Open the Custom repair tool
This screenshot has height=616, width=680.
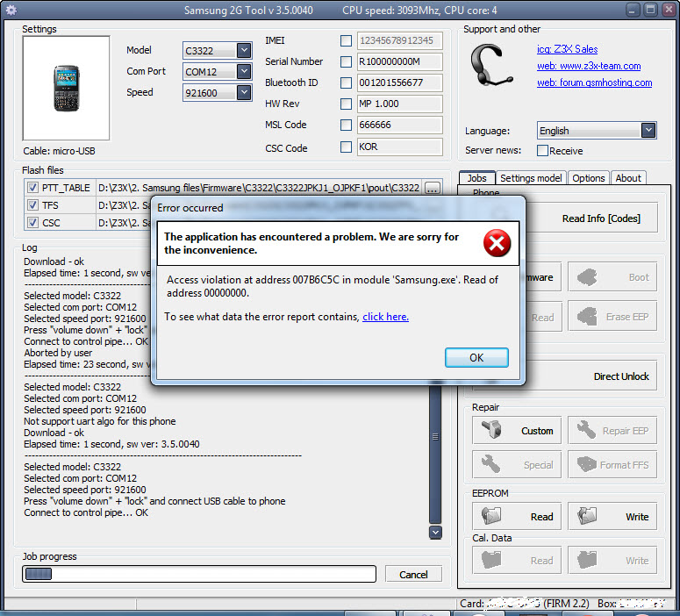click(517, 430)
